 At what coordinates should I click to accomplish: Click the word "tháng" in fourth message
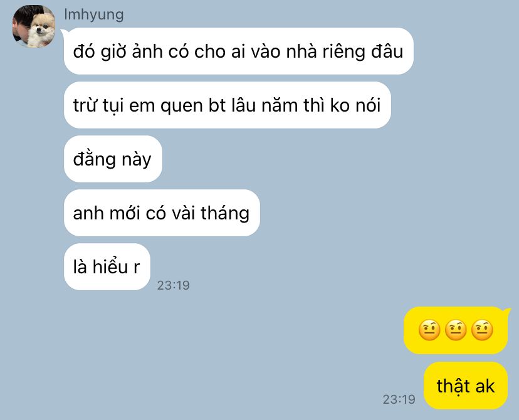point(225,214)
